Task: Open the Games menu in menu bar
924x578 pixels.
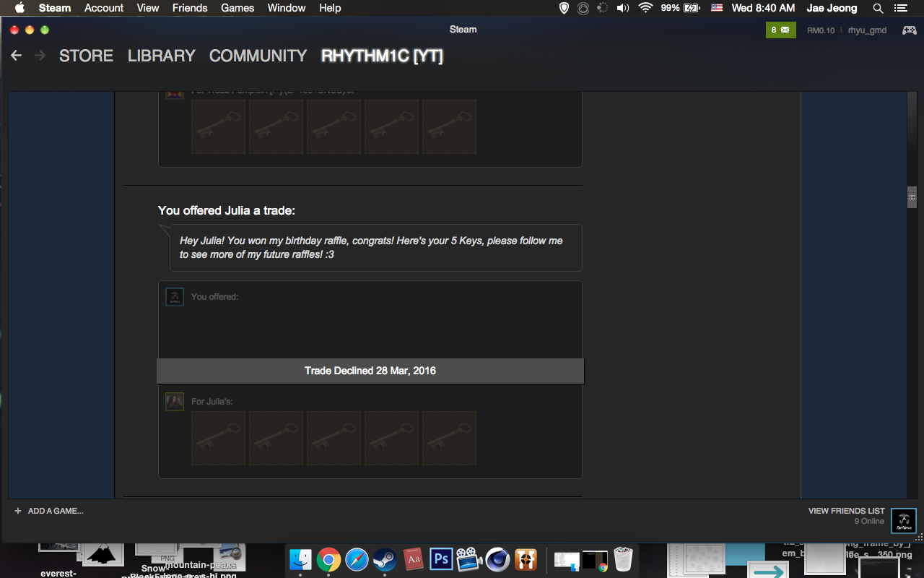Action: (237, 8)
